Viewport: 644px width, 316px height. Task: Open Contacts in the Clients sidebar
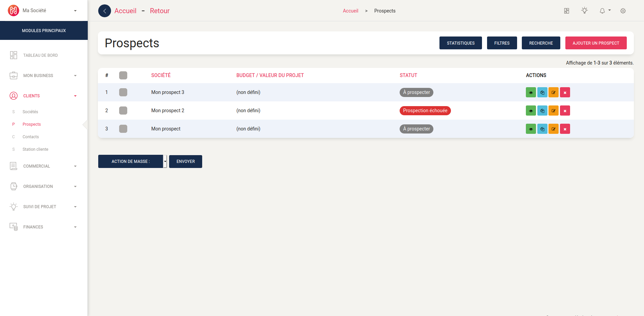[x=31, y=137]
